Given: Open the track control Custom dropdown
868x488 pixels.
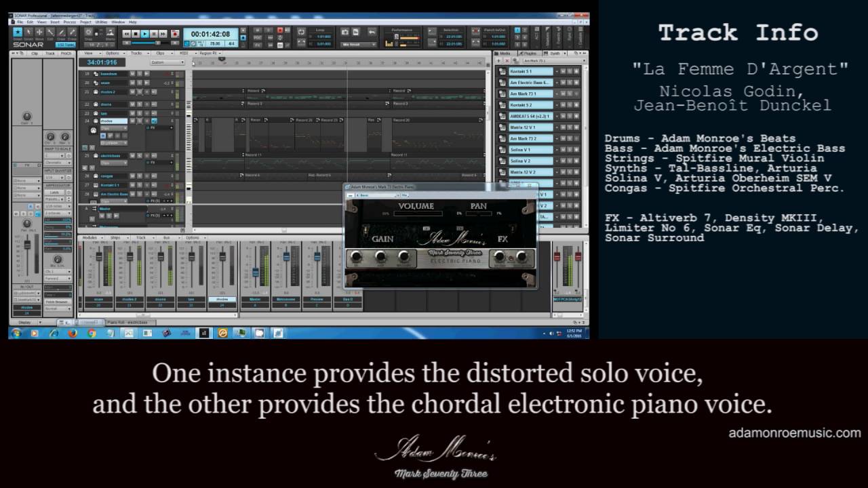Looking at the screenshot, I should [x=167, y=62].
